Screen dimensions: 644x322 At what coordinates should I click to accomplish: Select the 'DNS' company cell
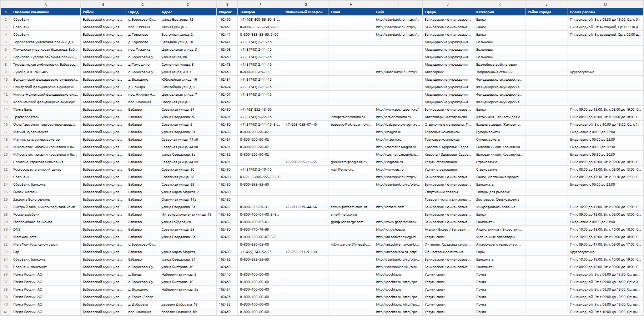46,230
